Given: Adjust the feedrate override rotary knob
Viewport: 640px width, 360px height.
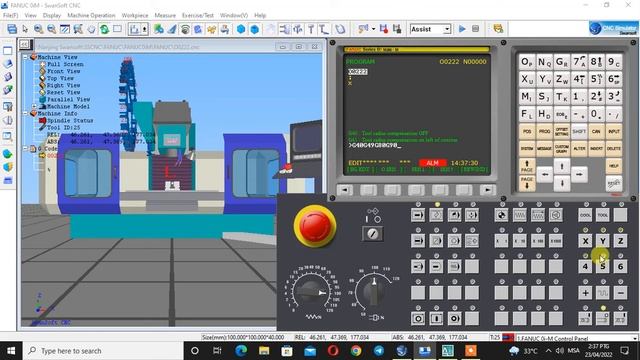Looking at the screenshot, I should [x=312, y=291].
